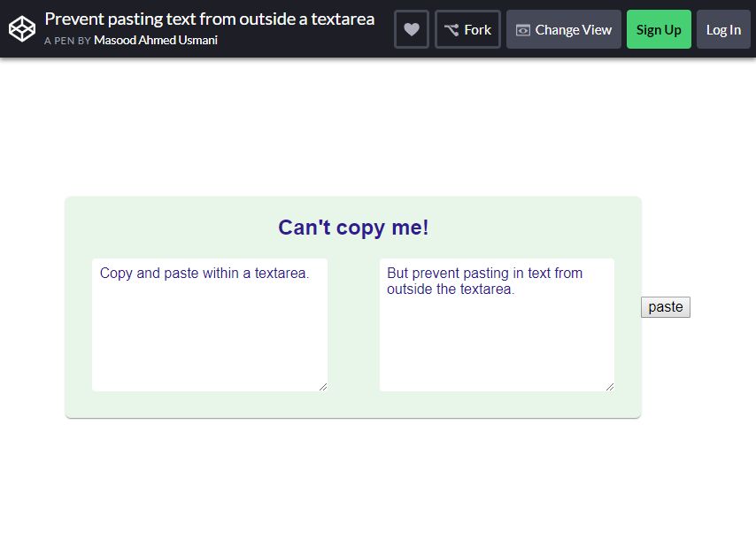Love this pen with the heart icon

[412, 29]
